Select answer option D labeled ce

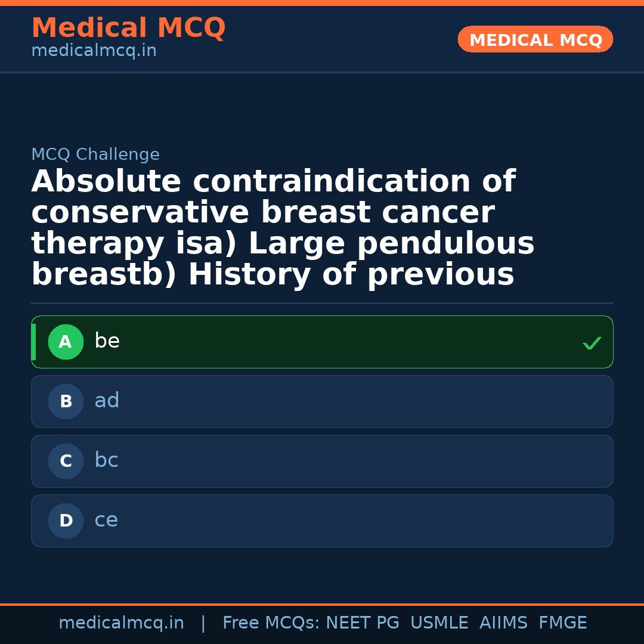click(322, 521)
